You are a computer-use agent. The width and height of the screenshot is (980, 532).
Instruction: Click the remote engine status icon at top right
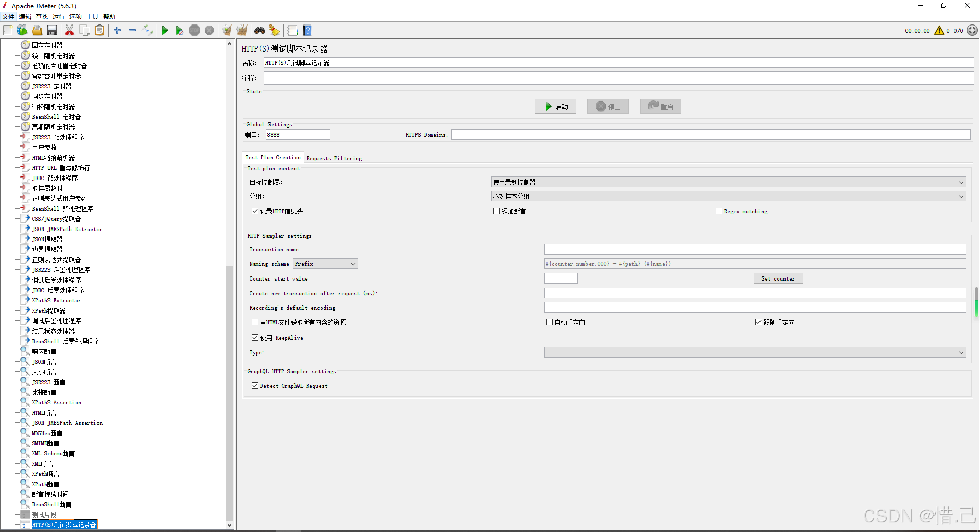pyautogui.click(x=972, y=30)
